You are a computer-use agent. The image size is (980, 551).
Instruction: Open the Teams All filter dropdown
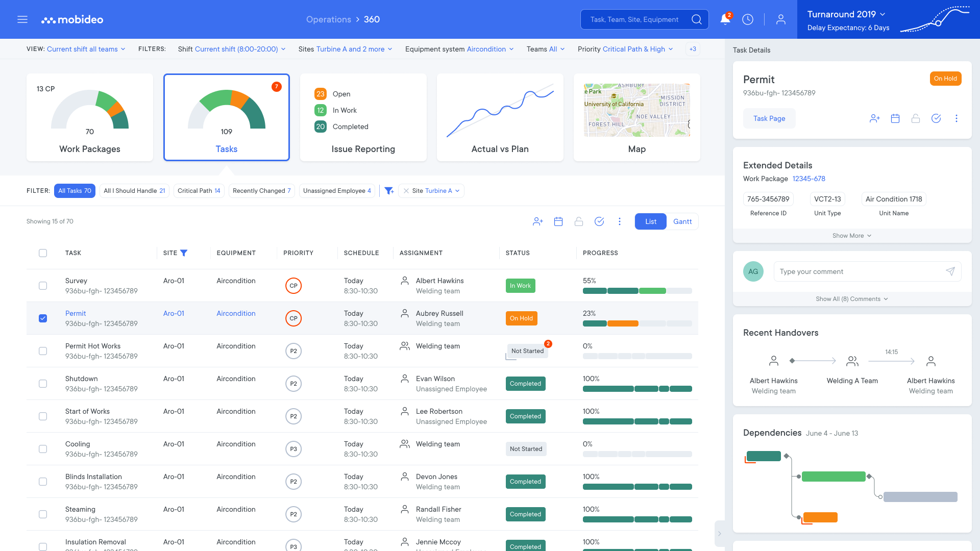point(545,49)
